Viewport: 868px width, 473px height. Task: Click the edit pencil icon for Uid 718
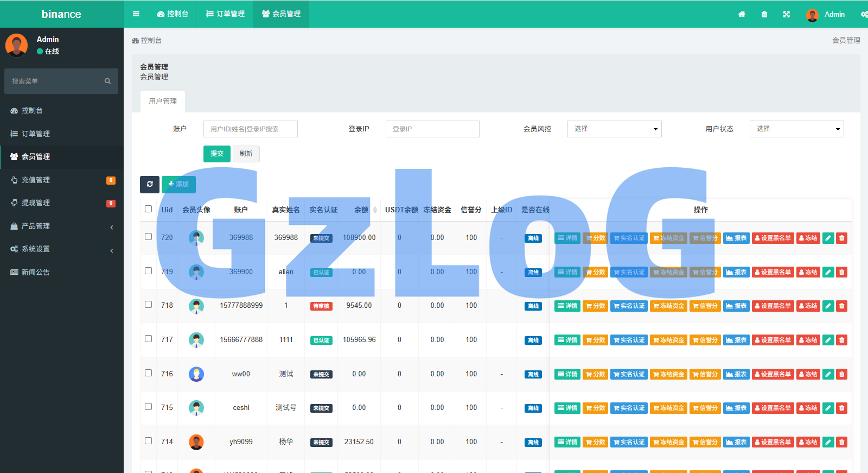coord(828,306)
